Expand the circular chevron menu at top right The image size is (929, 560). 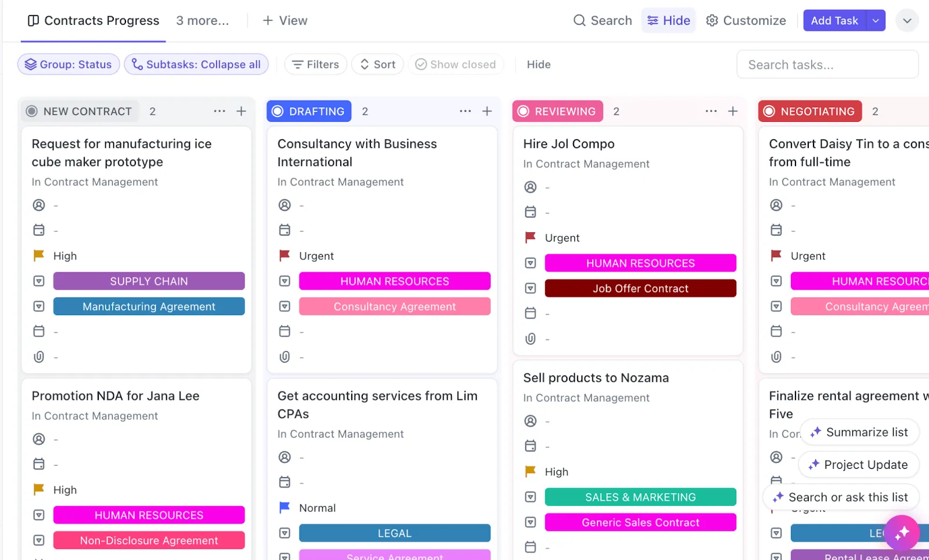tap(907, 21)
